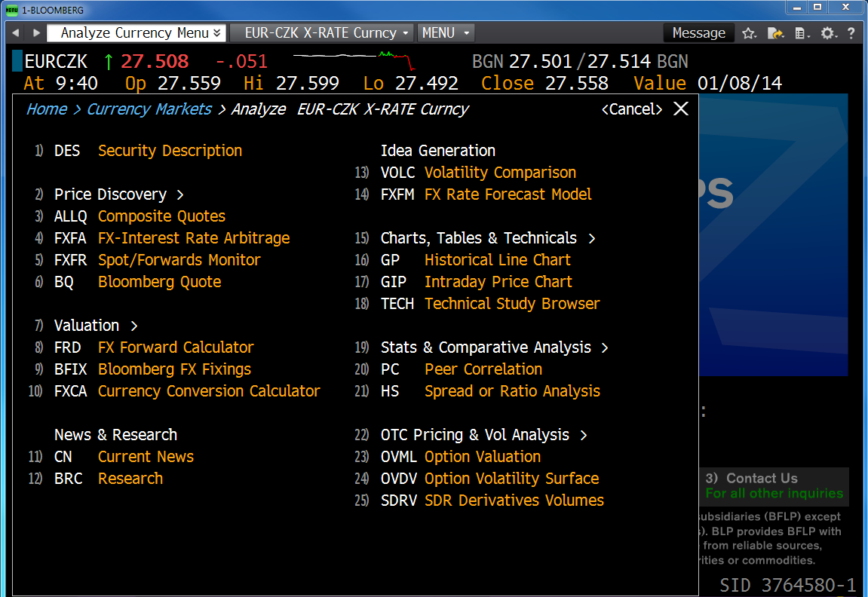868x597 pixels.
Task: Click the intraday sparkline chart
Action: pyautogui.click(x=354, y=60)
